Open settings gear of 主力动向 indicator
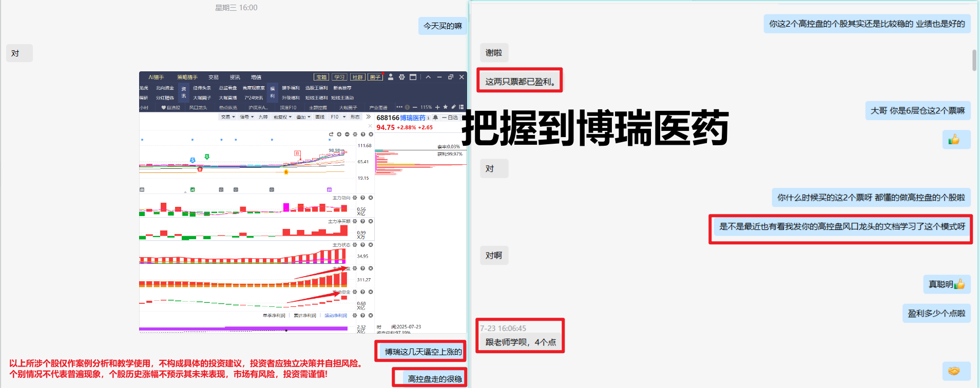Screen dimensions: 980x388 pyautogui.click(x=355, y=198)
